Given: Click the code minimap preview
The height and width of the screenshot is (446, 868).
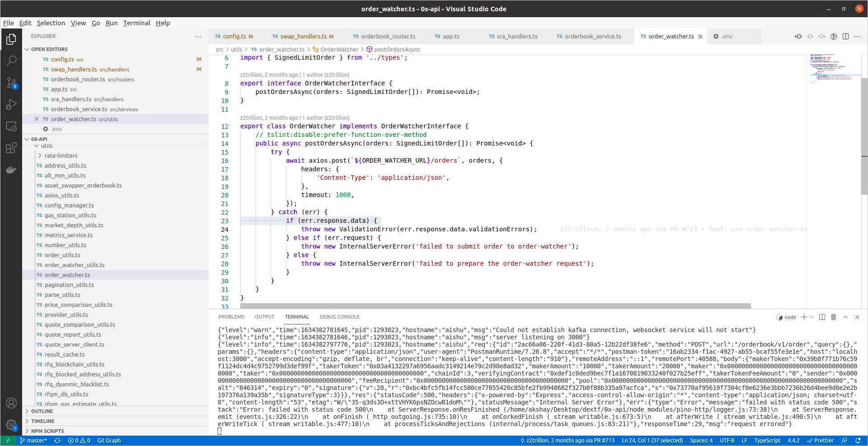Looking at the screenshot, I should (x=835, y=68).
